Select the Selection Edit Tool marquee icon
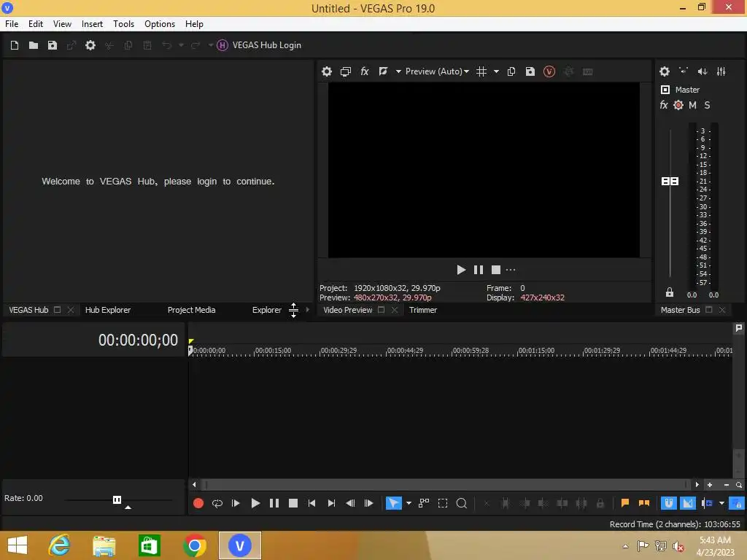The width and height of the screenshot is (747, 560). [443, 503]
